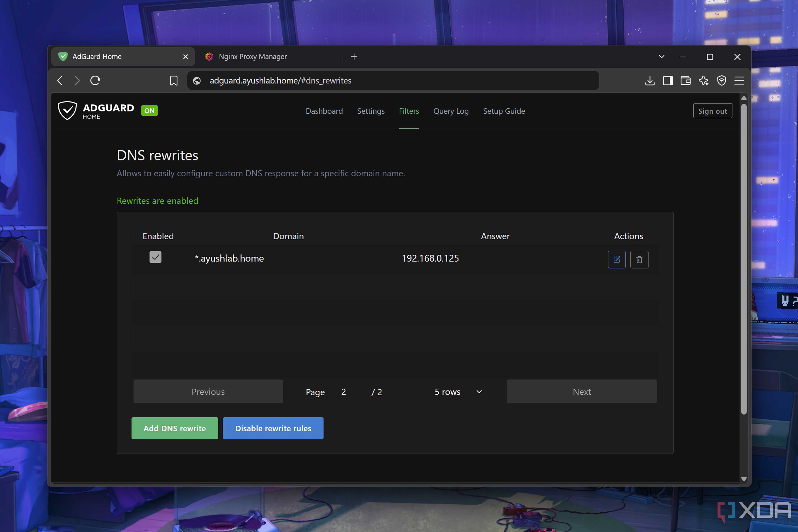This screenshot has height=532, width=798.
Task: Edit the *.ayushlab.home rewrite rule
Action: 616,260
